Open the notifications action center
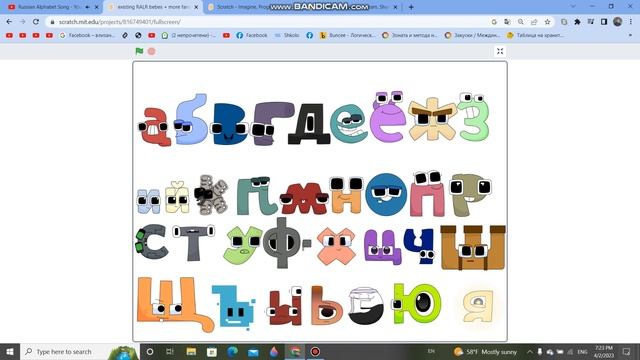This screenshot has width=640, height=360. 627,351
